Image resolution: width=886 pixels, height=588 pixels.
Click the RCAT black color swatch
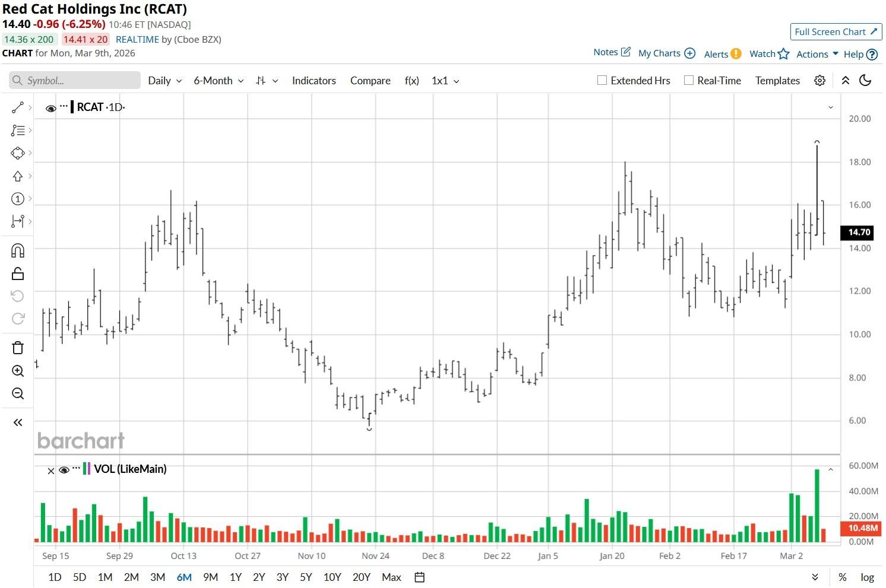click(x=72, y=107)
